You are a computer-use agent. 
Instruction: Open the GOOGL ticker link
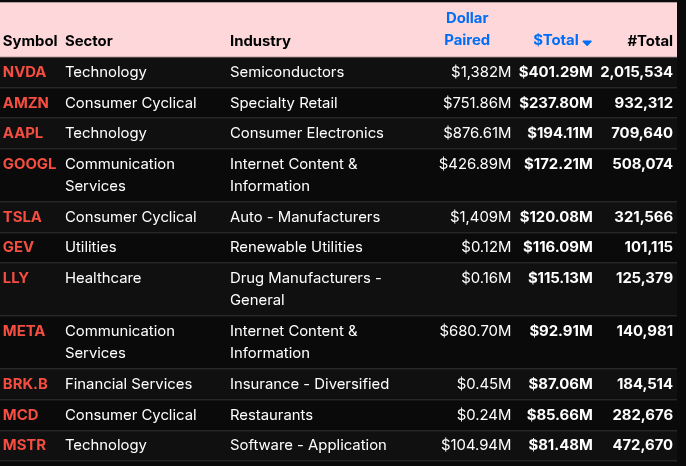29,164
